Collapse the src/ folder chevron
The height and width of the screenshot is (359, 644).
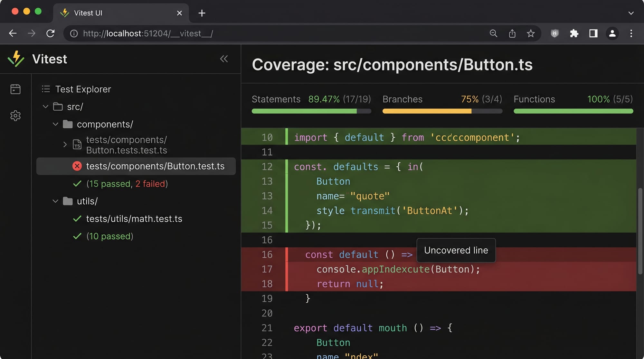point(45,106)
